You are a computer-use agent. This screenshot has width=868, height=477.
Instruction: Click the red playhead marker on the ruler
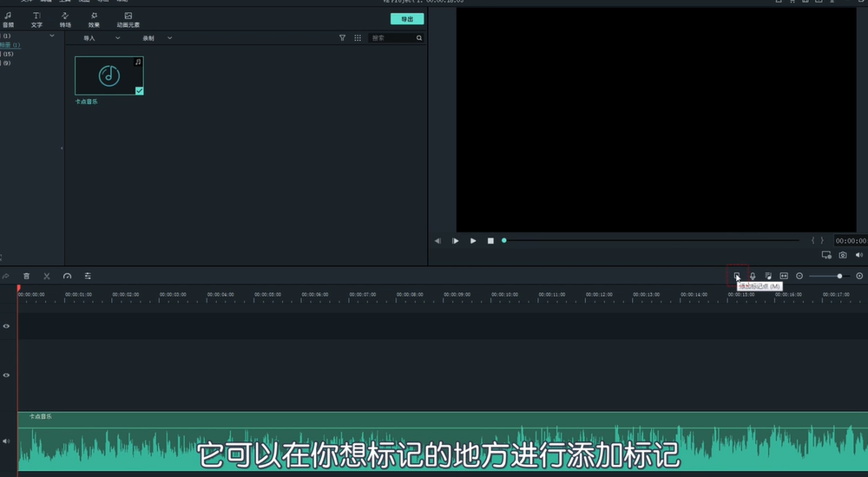18,288
